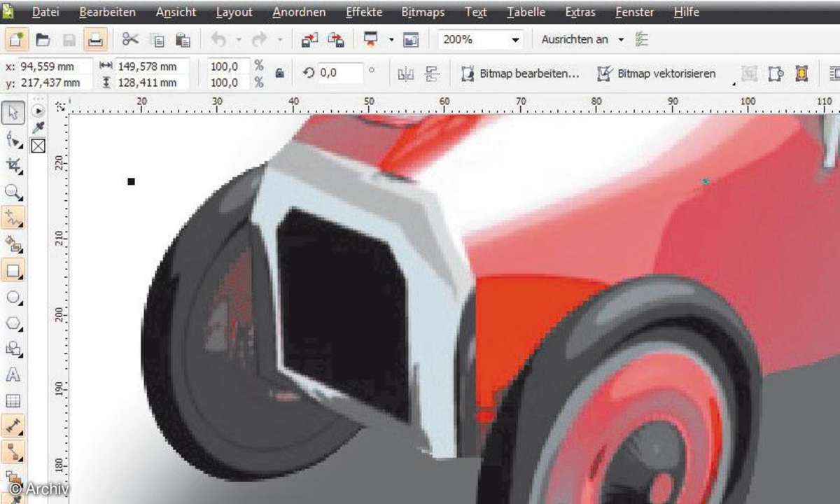Viewport: 840px width, 504px height.
Task: Open the Layout menu
Action: click(234, 13)
